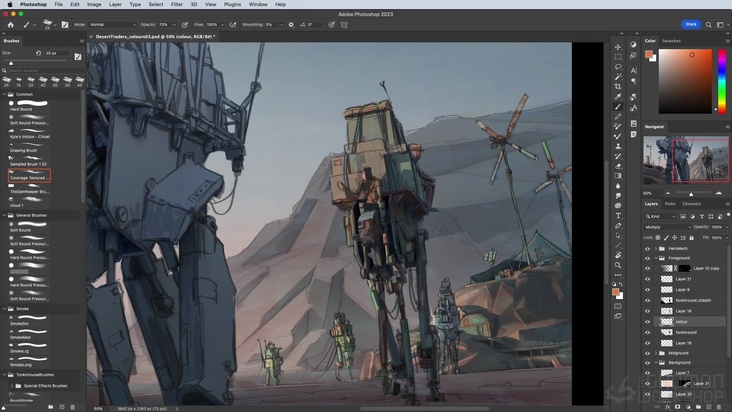Pick the Crop tool
This screenshot has height=412, width=732.
click(x=618, y=87)
